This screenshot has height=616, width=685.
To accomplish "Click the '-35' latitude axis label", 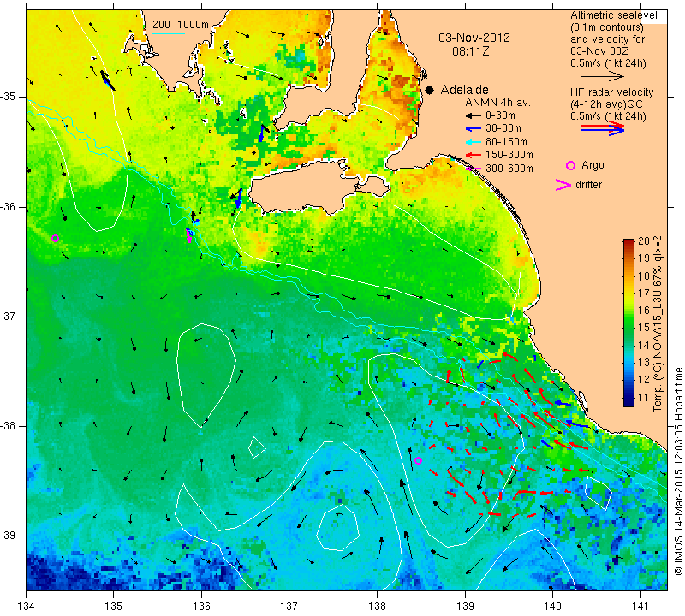I will pos(8,97).
